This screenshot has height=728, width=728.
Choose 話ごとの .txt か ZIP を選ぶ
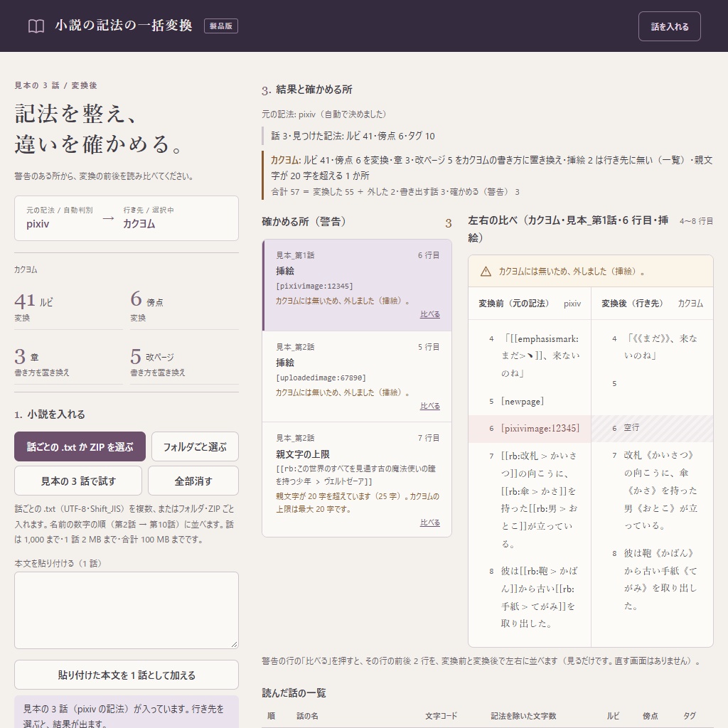[80, 446]
